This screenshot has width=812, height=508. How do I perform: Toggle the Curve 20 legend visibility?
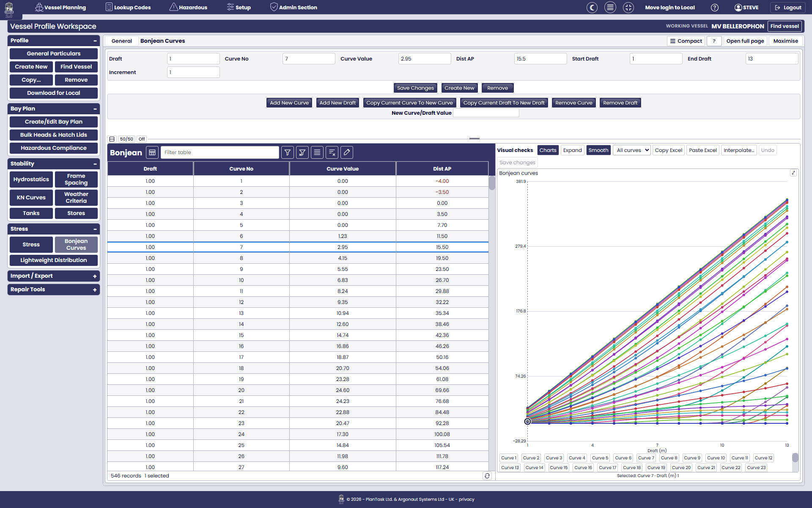(x=681, y=467)
